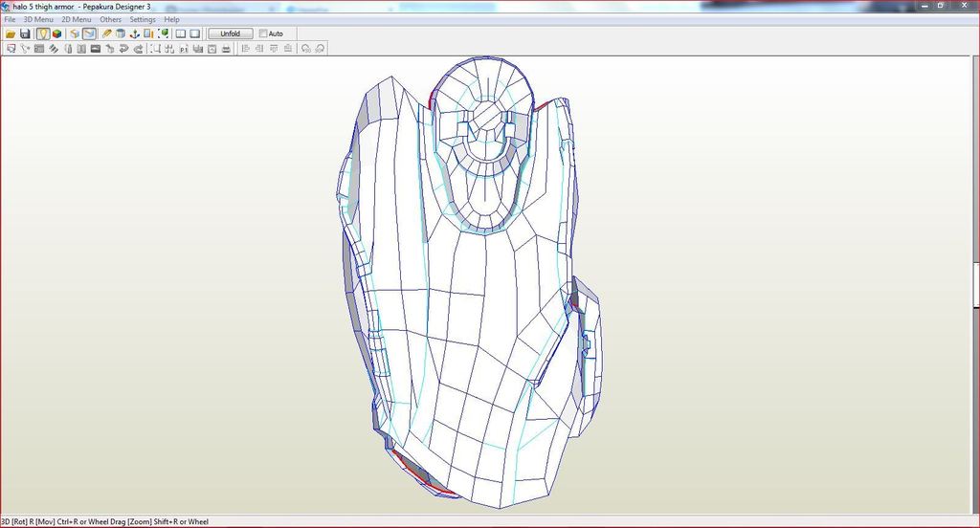The height and width of the screenshot is (528, 980).
Task: Enable the Auto checkbox
Action: pos(263,33)
